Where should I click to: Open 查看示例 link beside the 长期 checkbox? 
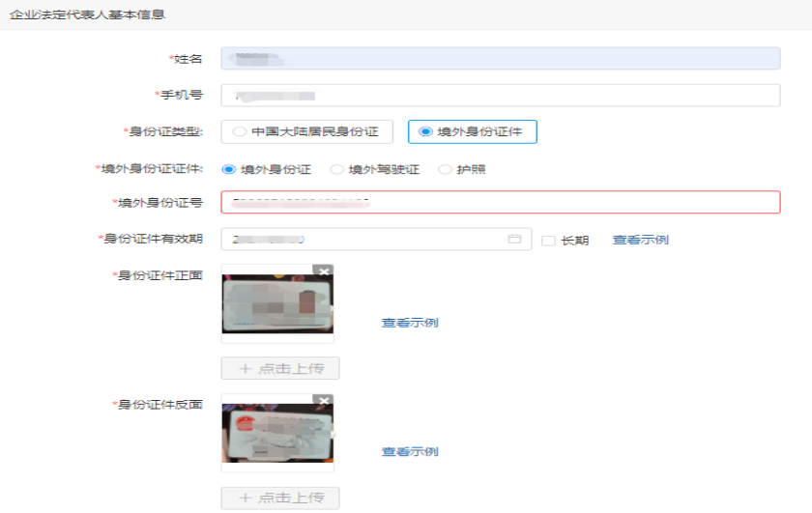(640, 240)
